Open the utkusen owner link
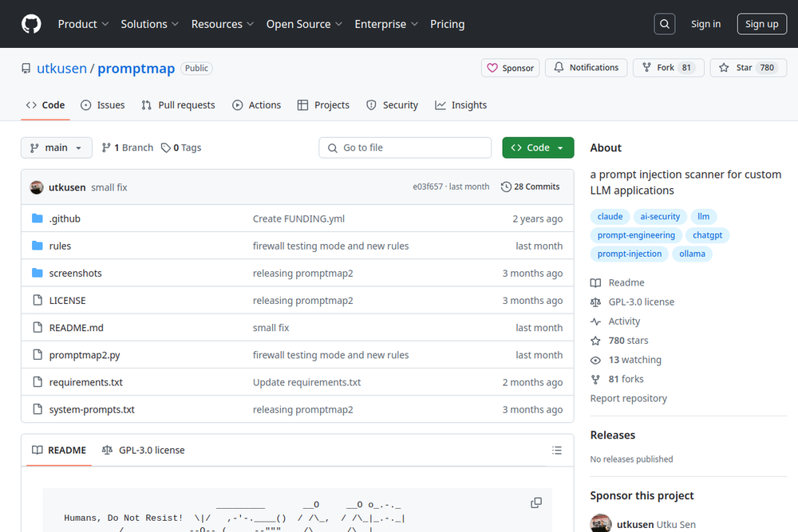The height and width of the screenshot is (532, 798). click(61, 68)
